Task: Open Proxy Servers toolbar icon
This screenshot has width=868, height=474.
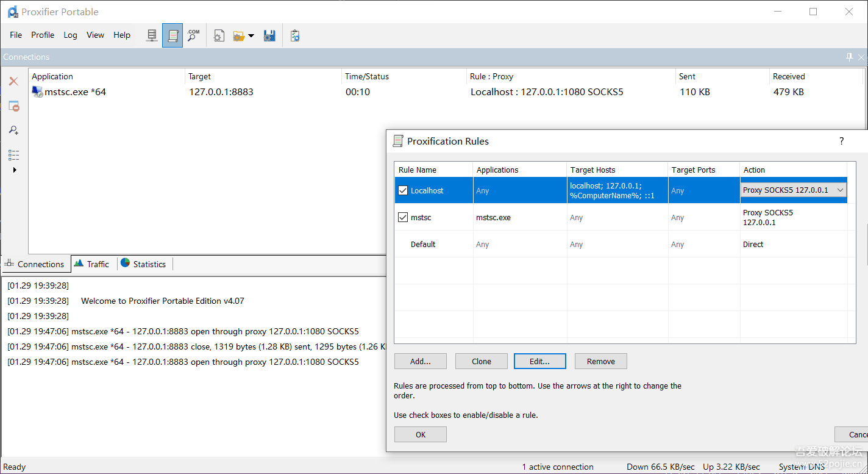Action: pos(152,35)
